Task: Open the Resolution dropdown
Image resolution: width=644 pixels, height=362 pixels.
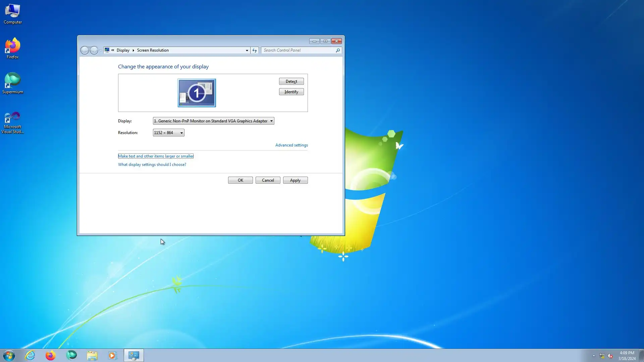Action: click(x=168, y=133)
